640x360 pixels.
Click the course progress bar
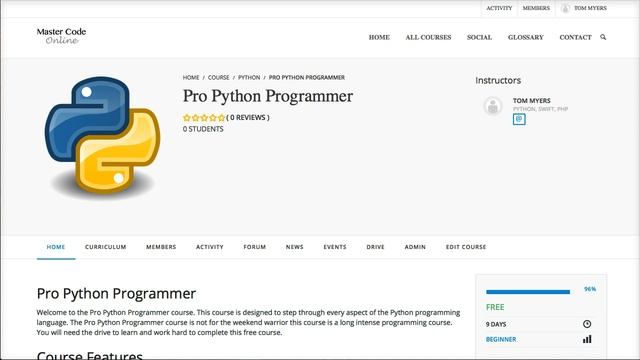pos(528,292)
